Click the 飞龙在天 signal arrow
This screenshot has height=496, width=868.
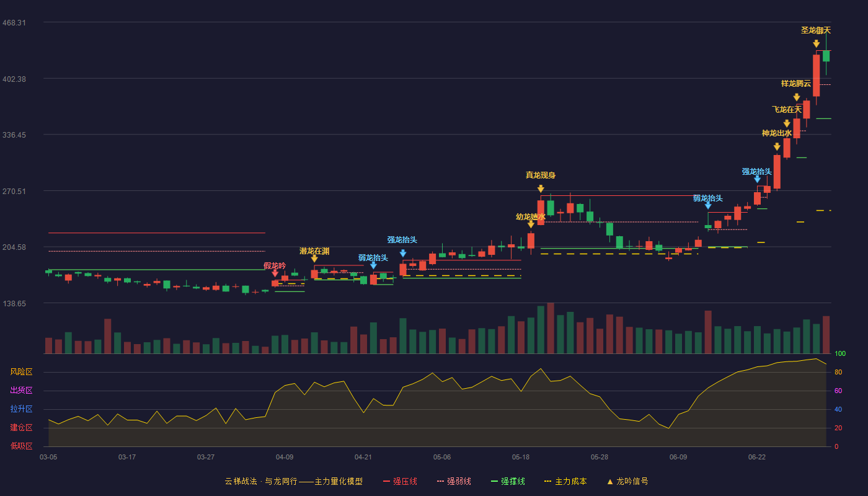(787, 123)
